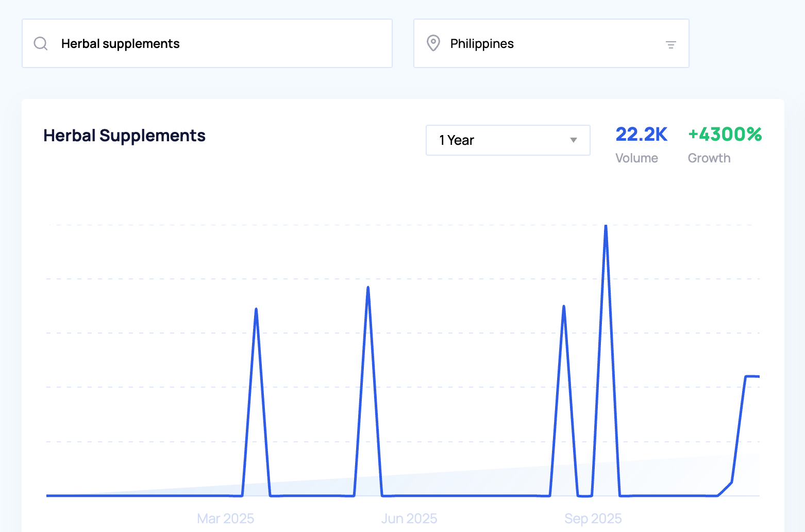Click the Mar 2025 axis label

pyautogui.click(x=225, y=518)
